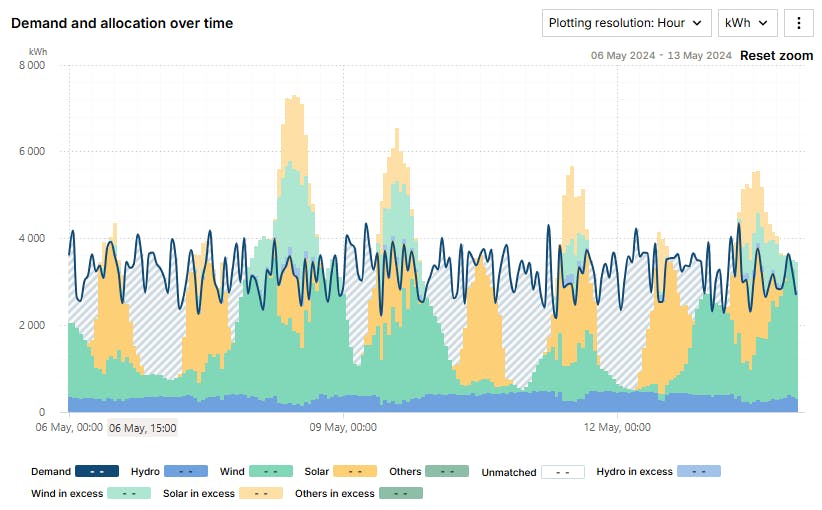Click the Solar legend color swatch
This screenshot has height=510, width=822.
354,471
